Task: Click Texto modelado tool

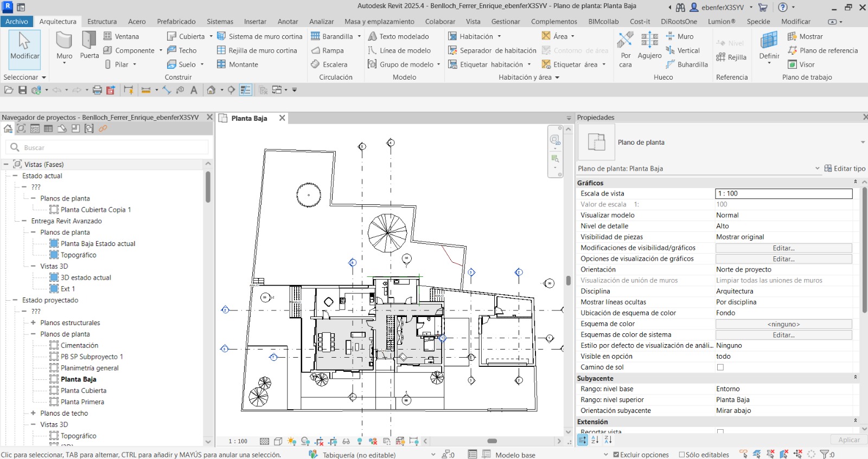Action: [x=399, y=36]
